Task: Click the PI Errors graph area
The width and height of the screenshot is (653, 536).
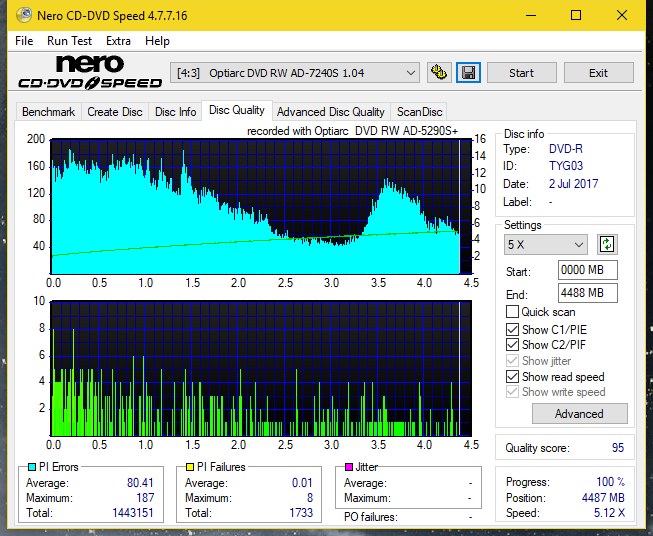Action: click(261, 207)
